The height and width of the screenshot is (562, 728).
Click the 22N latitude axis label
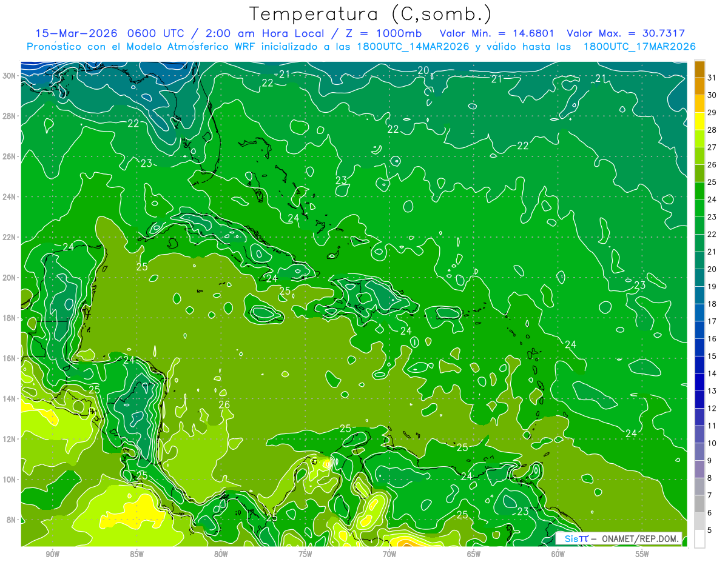(x=9, y=237)
